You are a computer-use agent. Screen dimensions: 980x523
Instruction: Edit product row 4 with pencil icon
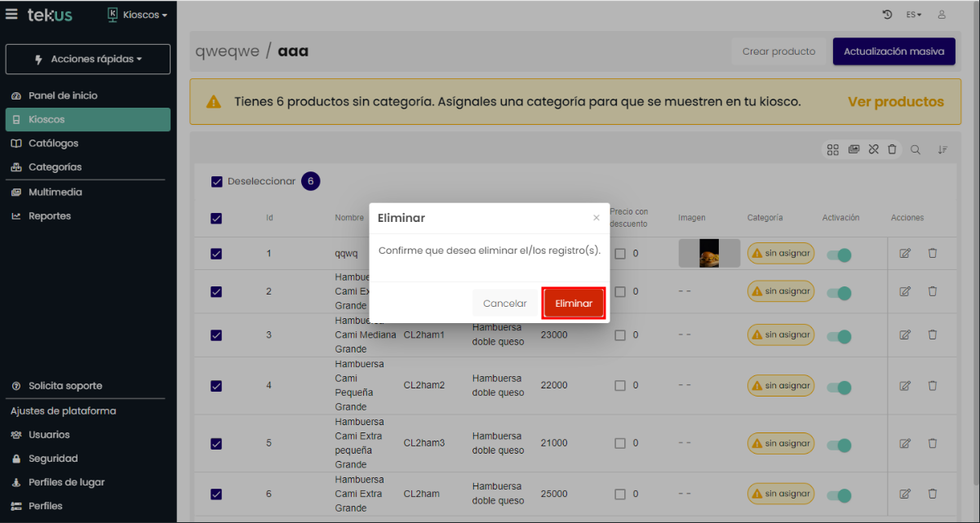coord(905,385)
